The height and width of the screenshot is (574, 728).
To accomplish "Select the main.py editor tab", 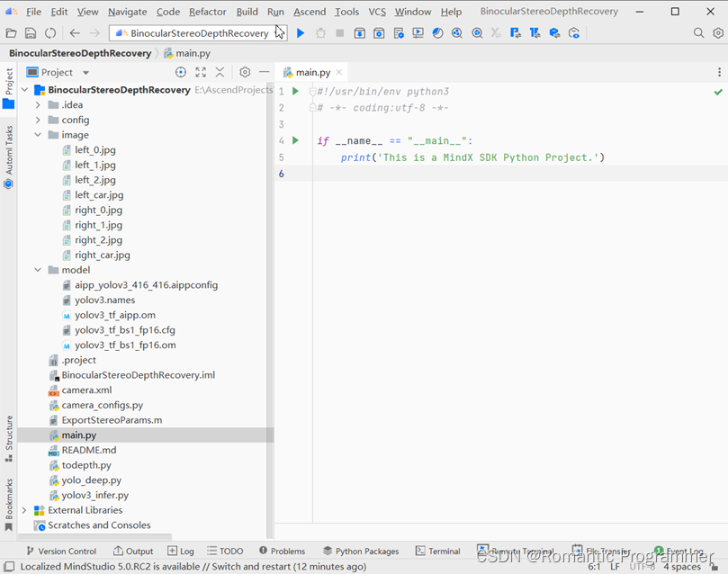I will point(313,72).
